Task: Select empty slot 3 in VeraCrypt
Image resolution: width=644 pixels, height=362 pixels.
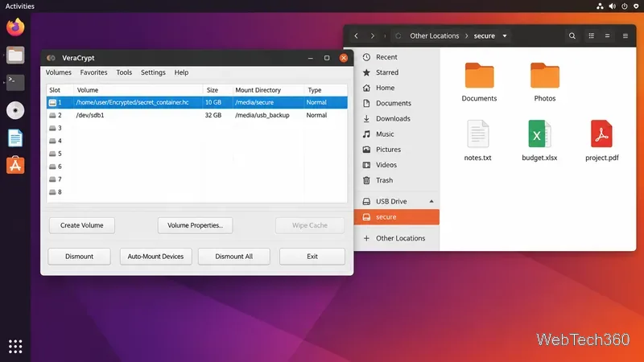Action: point(196,128)
